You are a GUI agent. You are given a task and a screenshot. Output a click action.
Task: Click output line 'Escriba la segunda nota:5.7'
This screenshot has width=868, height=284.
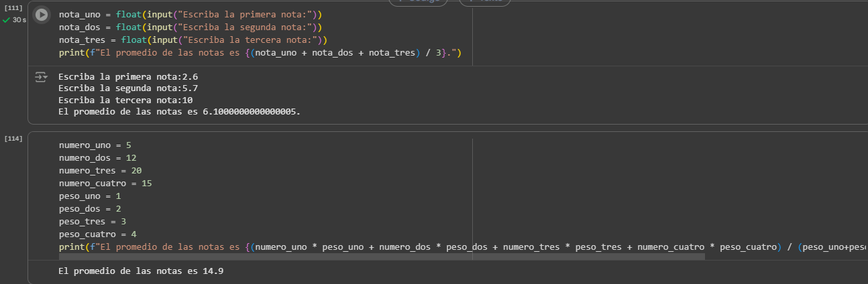(128, 88)
